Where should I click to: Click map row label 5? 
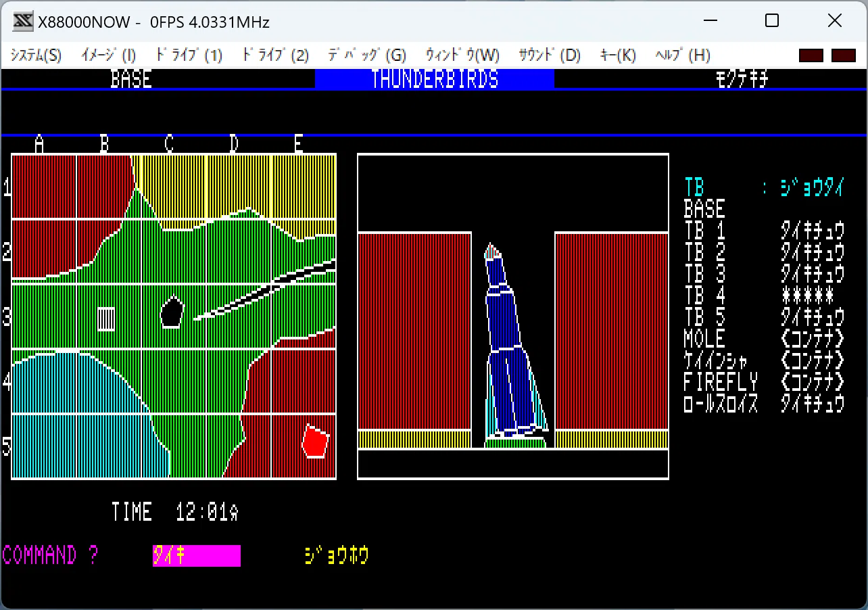(x=7, y=447)
